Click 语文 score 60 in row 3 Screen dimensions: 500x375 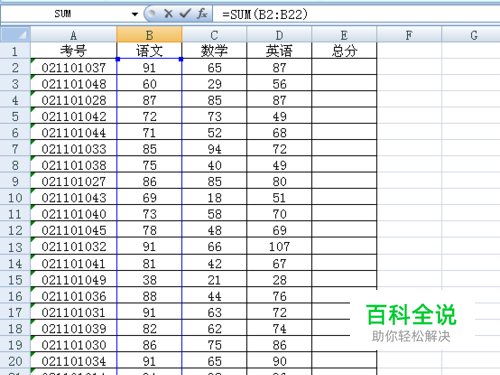point(149,84)
